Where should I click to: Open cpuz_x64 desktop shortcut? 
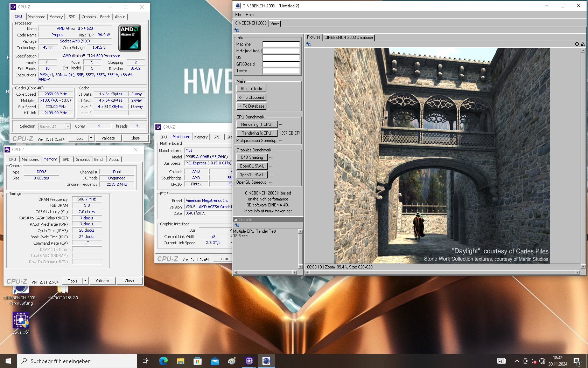click(x=21, y=323)
